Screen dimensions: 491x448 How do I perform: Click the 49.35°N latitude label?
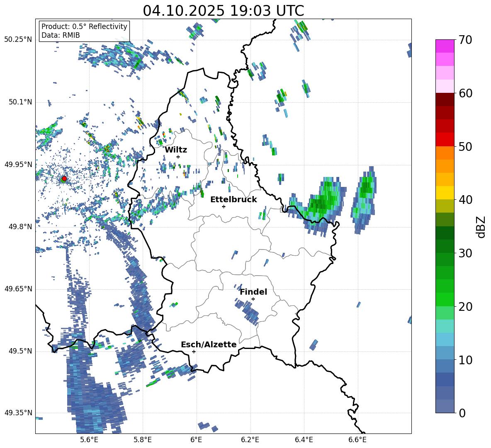tap(18, 413)
